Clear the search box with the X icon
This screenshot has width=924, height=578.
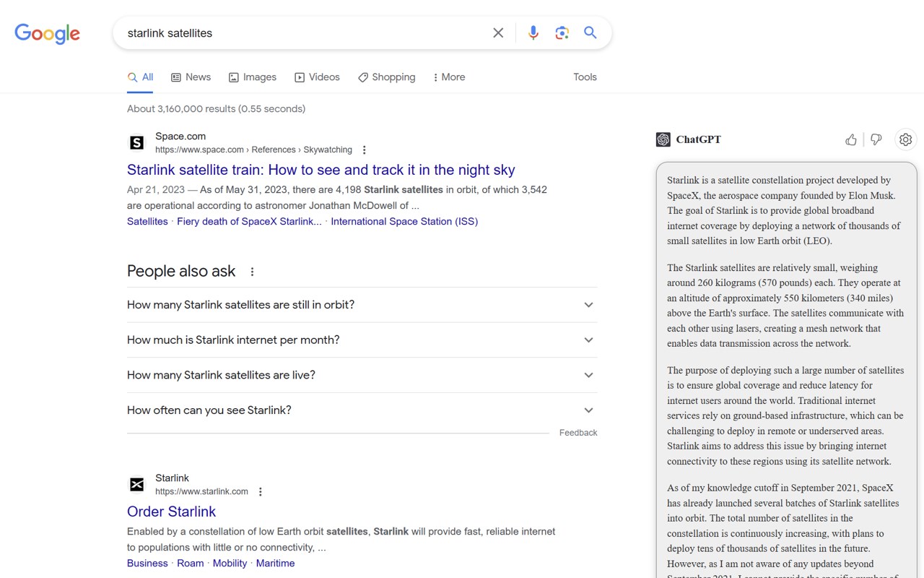pyautogui.click(x=498, y=33)
